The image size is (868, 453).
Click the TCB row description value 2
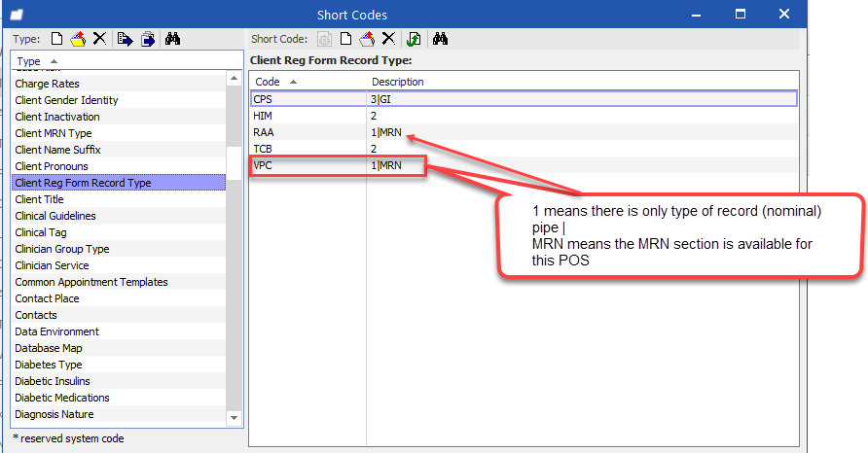pyautogui.click(x=374, y=149)
